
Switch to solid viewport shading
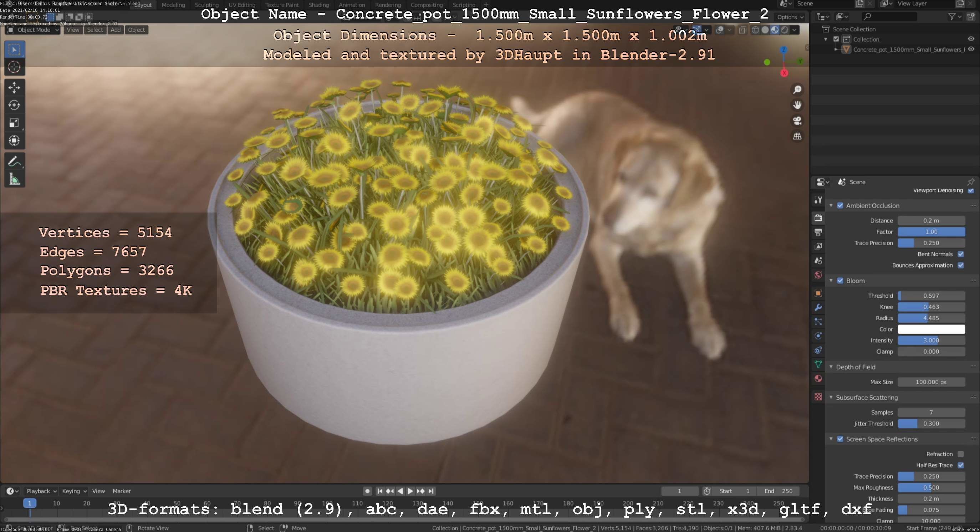click(765, 30)
